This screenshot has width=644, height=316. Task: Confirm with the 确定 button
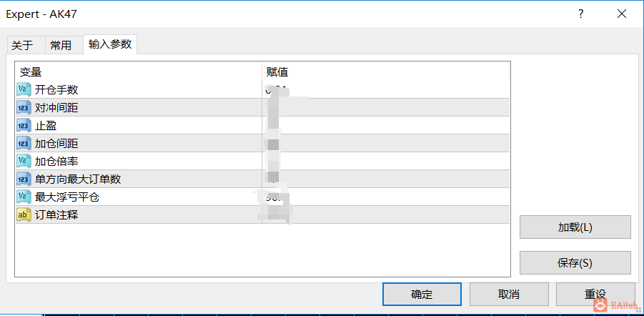422,295
